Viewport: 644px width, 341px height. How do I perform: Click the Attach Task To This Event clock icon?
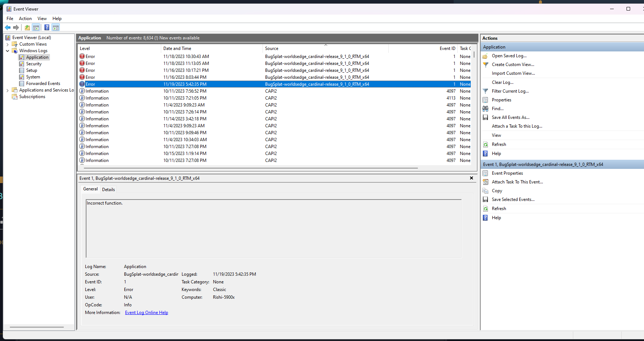tap(485, 182)
